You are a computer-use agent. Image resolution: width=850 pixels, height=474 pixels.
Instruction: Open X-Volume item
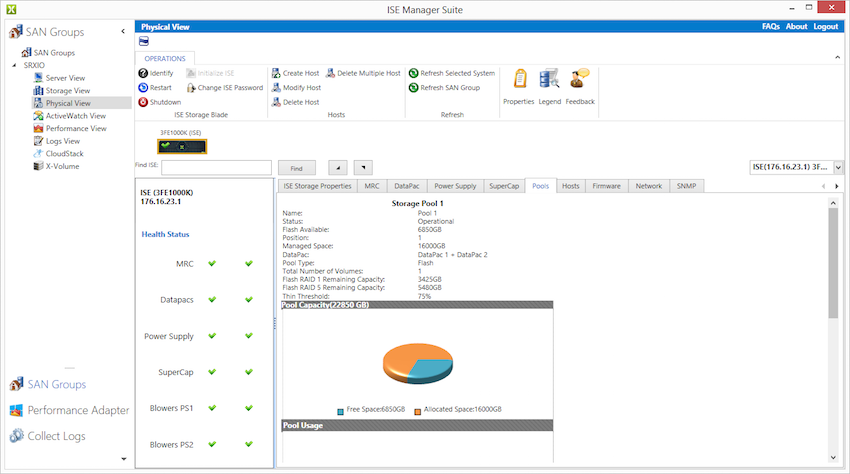pyautogui.click(x=56, y=166)
